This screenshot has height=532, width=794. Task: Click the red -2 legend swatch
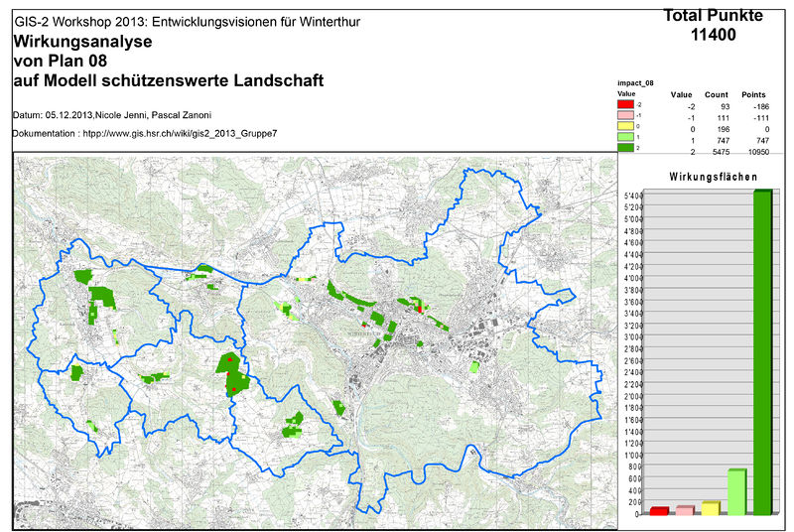pyautogui.click(x=625, y=103)
